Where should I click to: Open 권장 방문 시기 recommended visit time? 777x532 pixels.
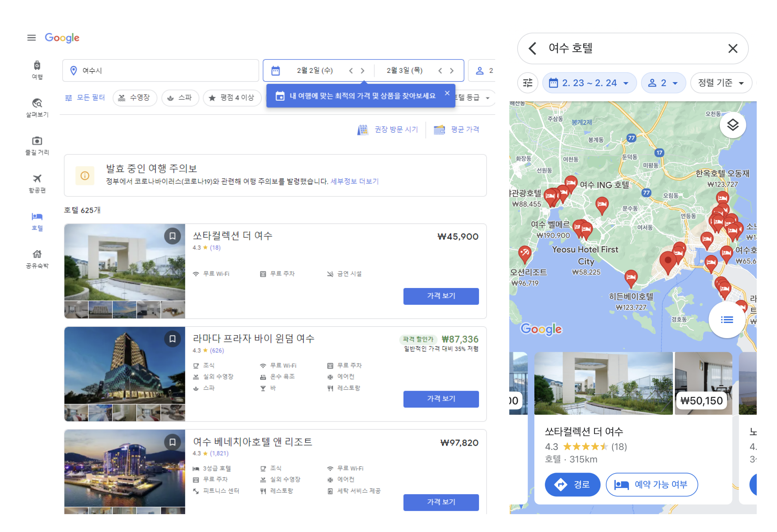pos(388,130)
